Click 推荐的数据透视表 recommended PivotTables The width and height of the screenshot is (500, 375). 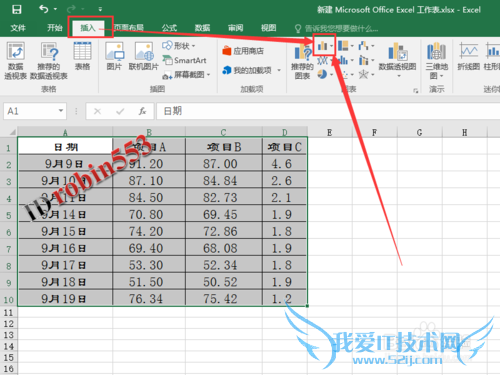coord(49,61)
